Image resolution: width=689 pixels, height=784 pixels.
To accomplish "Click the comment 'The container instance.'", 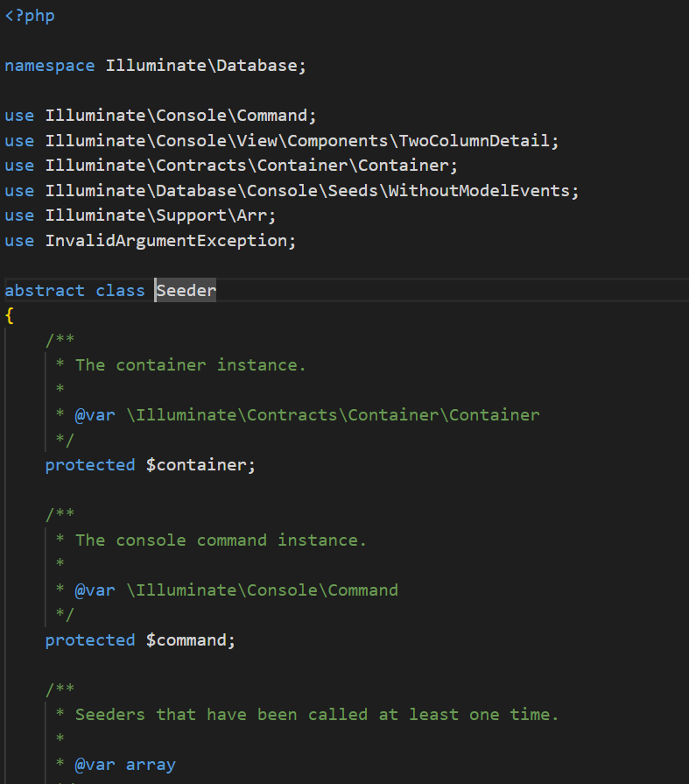I will pyautogui.click(x=190, y=365).
